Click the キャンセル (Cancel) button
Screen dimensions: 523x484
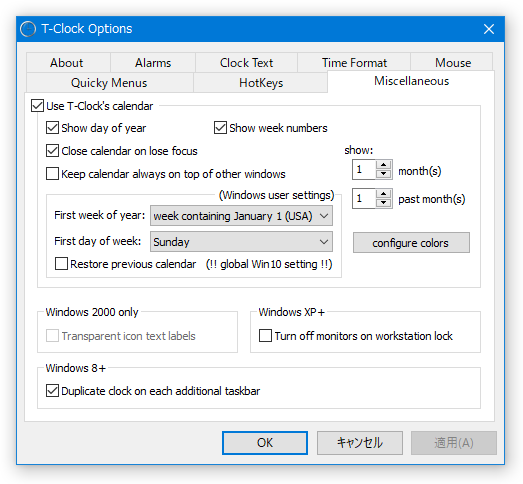pyautogui.click(x=360, y=443)
